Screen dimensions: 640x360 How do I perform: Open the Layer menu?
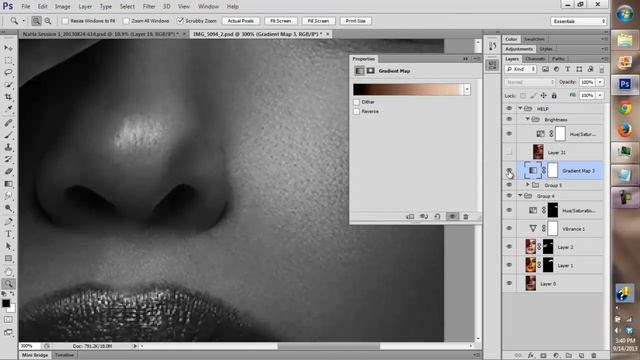[x=85, y=7]
